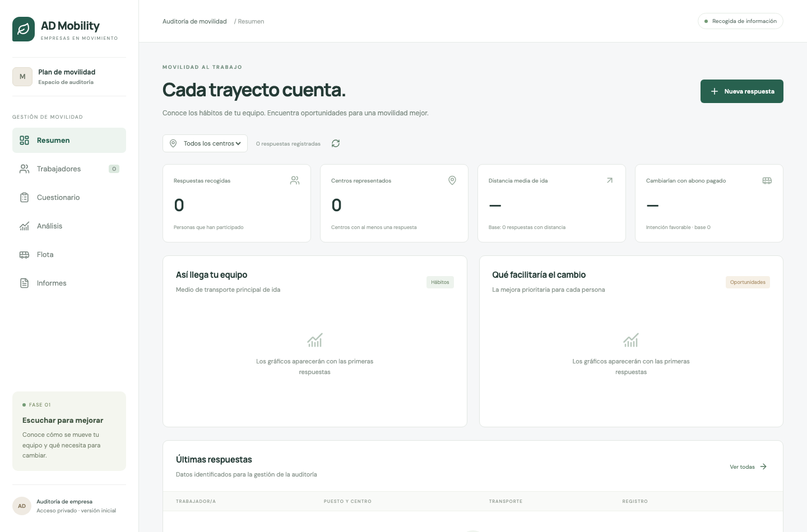
Task: Open Auditoría de empresa account entry
Action: pyautogui.click(x=69, y=506)
